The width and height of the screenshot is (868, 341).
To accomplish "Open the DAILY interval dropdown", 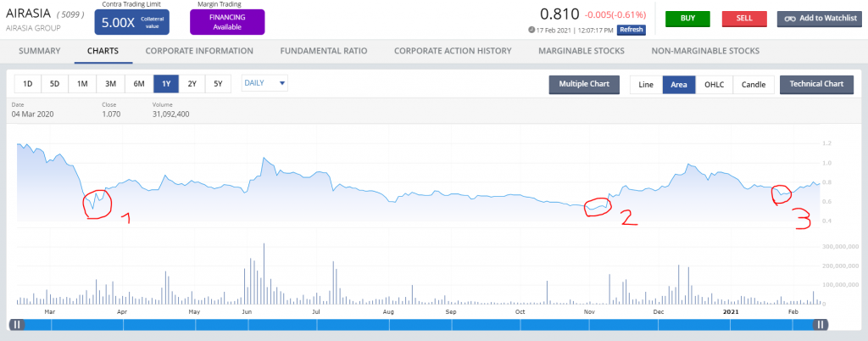I will point(264,83).
